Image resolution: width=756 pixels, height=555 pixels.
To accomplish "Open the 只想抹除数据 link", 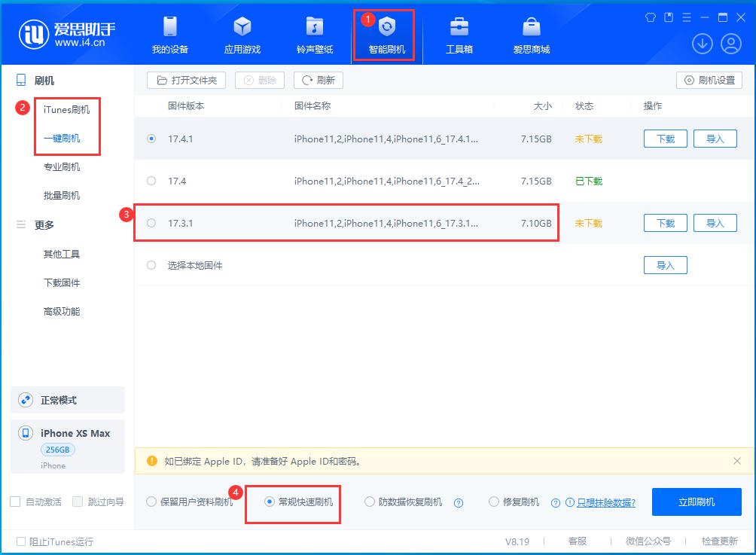I will click(x=606, y=502).
